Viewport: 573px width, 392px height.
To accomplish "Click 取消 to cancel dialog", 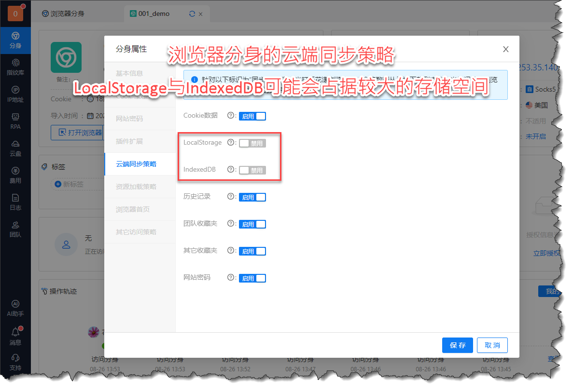I will point(492,345).
